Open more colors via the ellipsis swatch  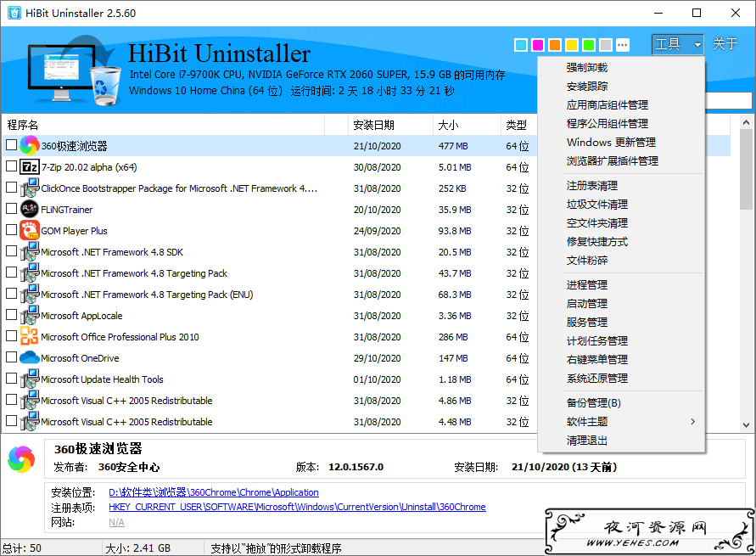pyautogui.click(x=623, y=45)
